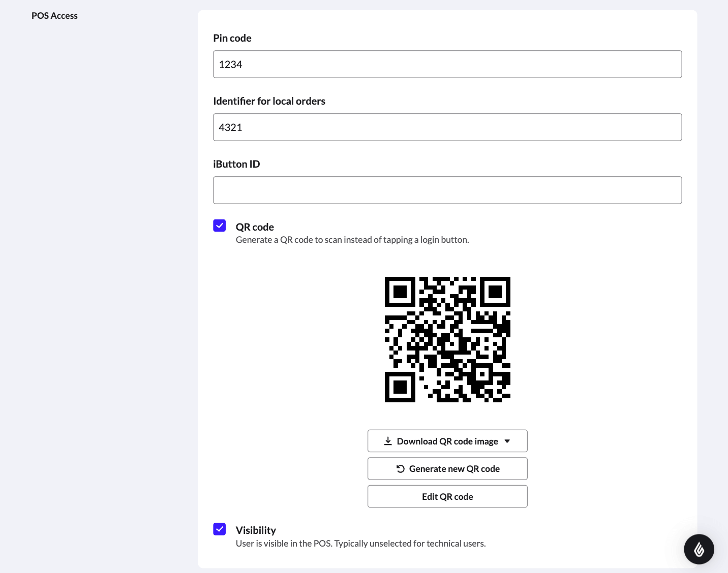The height and width of the screenshot is (573, 728).
Task: Click the POS Access section label
Action: point(54,15)
